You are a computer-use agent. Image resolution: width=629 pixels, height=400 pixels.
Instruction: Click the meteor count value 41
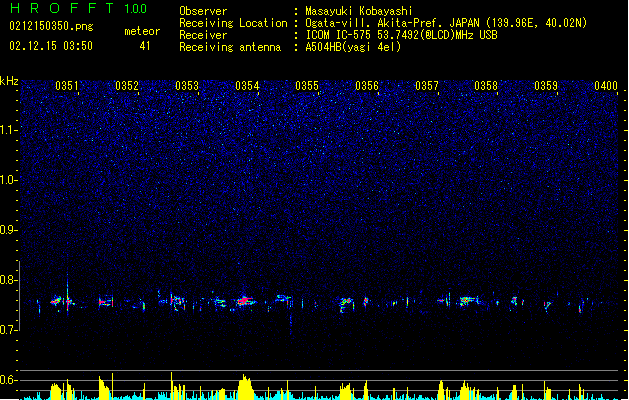pos(145,46)
